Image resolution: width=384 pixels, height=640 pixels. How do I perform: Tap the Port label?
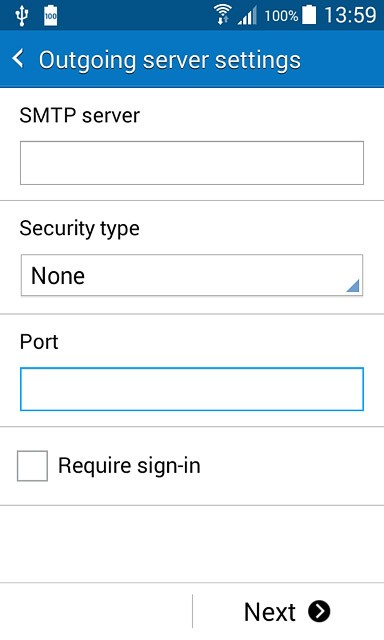(39, 342)
